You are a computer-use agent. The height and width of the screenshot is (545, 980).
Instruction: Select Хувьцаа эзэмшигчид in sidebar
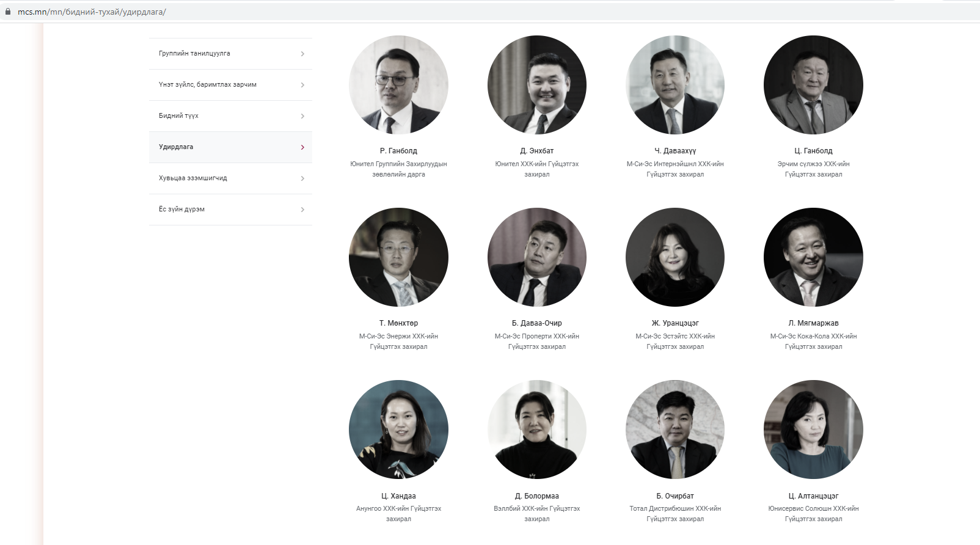click(192, 178)
